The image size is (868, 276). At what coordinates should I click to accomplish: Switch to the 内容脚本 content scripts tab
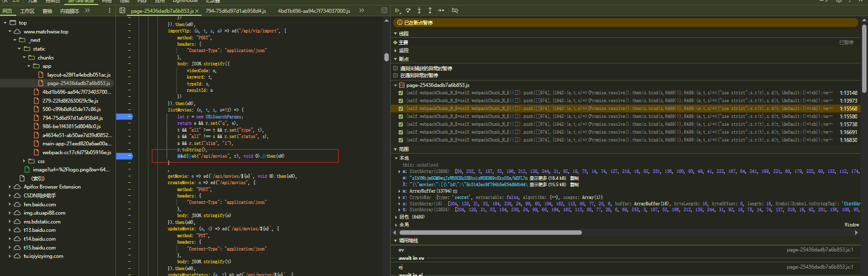pos(69,11)
